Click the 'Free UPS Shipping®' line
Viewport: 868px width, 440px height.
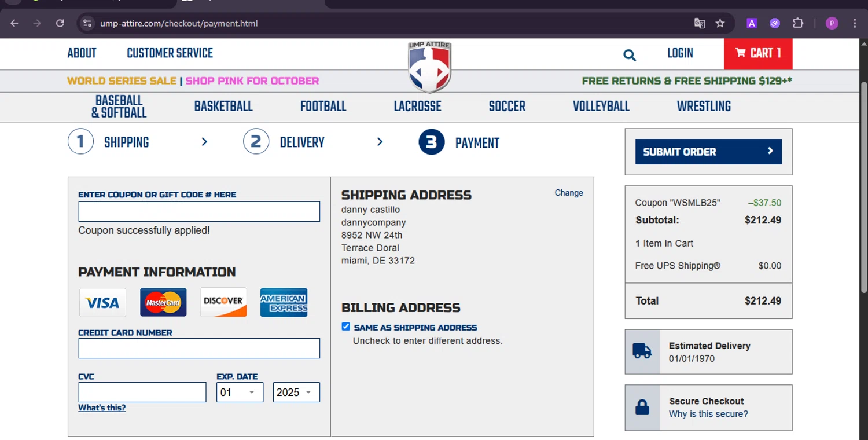[678, 266]
